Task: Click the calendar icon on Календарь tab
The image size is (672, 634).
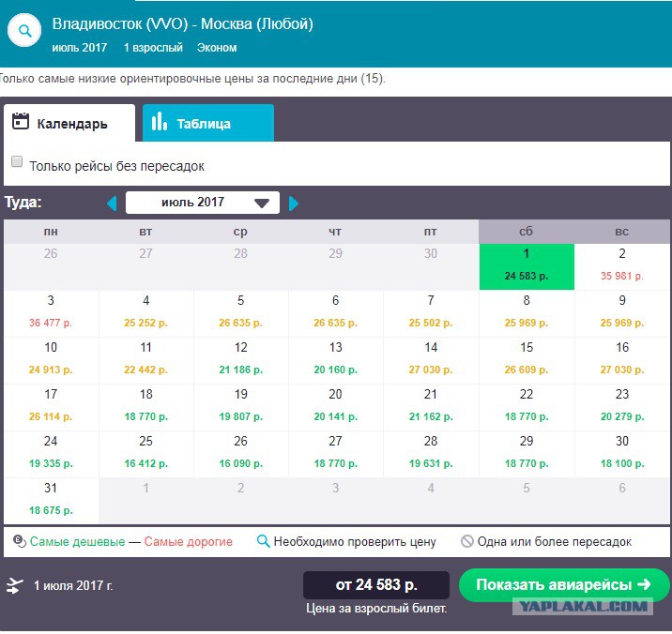Action: (x=20, y=122)
